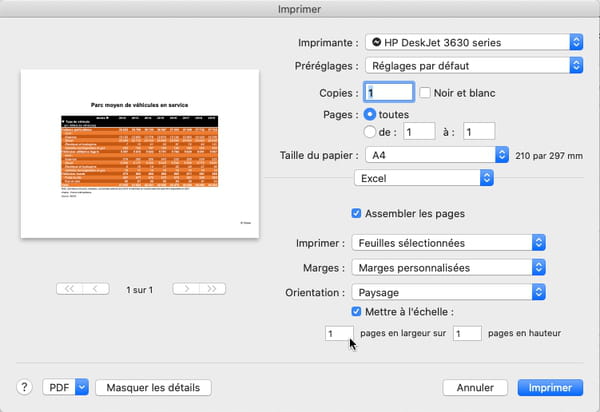Go to next page arrow
The image size is (600, 412).
186,289
